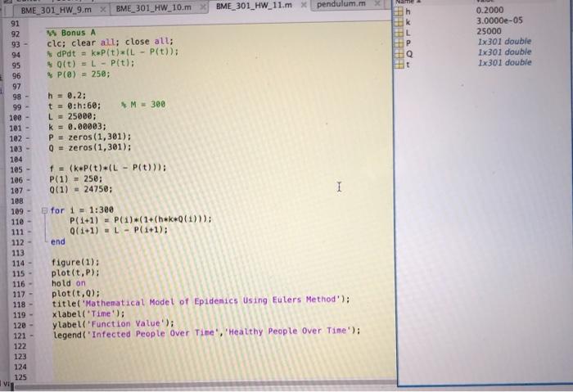Close the BME_301_HW_10.m tab
573x392 pixels.
[x=203, y=7]
